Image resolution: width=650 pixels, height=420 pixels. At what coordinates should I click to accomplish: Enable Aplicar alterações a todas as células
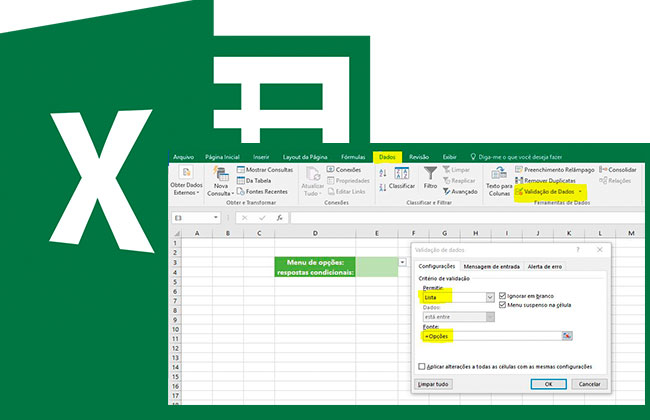422,367
